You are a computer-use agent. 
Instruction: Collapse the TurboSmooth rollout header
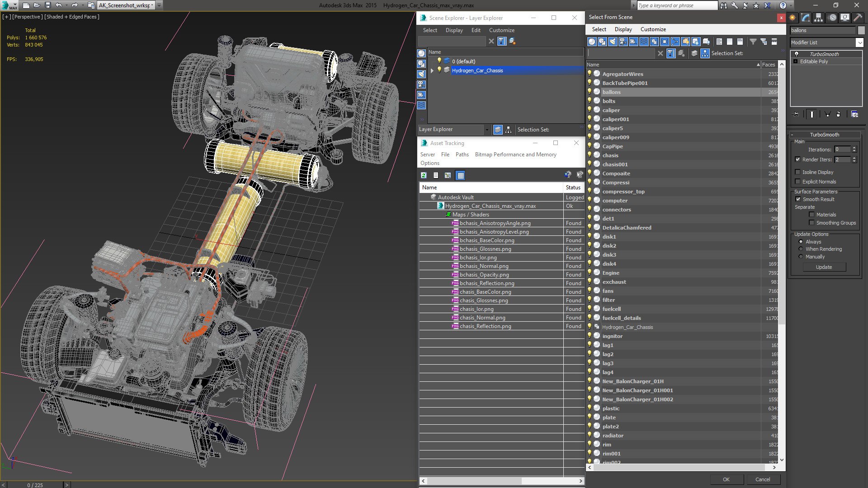(824, 135)
